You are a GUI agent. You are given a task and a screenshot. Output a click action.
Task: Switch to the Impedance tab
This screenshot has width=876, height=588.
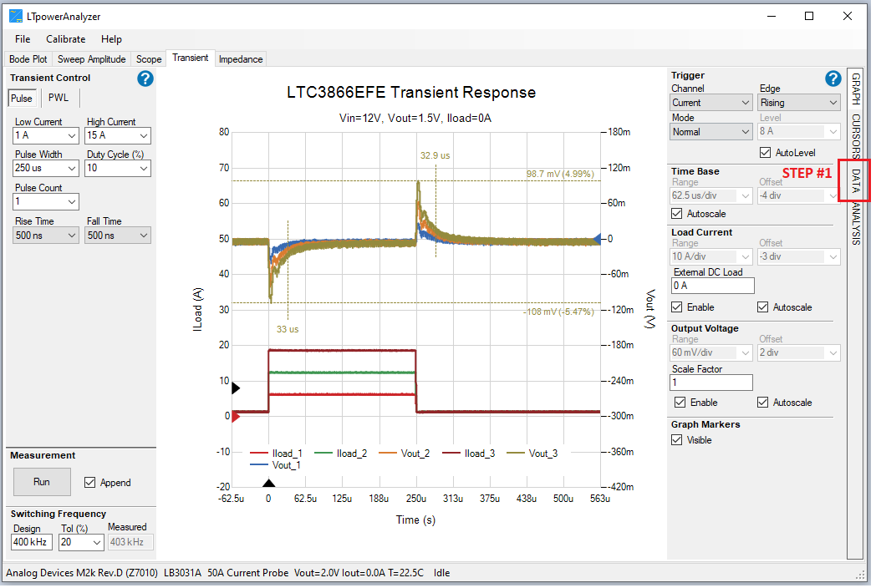pos(241,58)
